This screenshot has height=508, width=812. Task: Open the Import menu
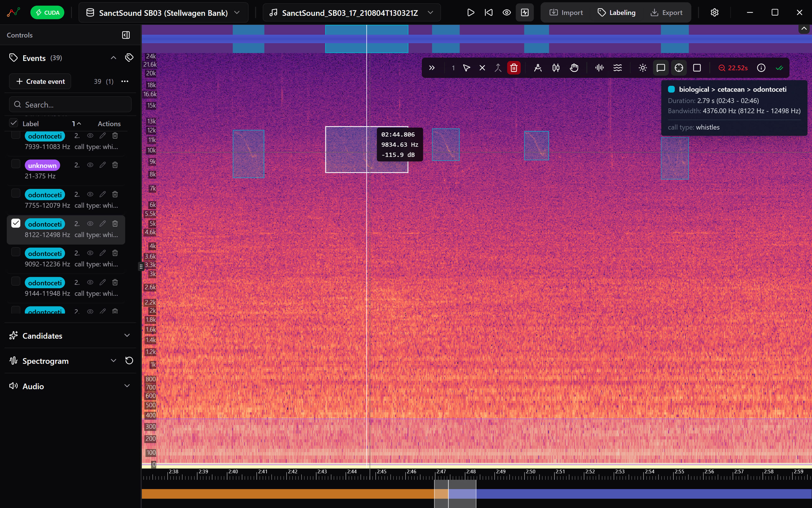coord(566,12)
